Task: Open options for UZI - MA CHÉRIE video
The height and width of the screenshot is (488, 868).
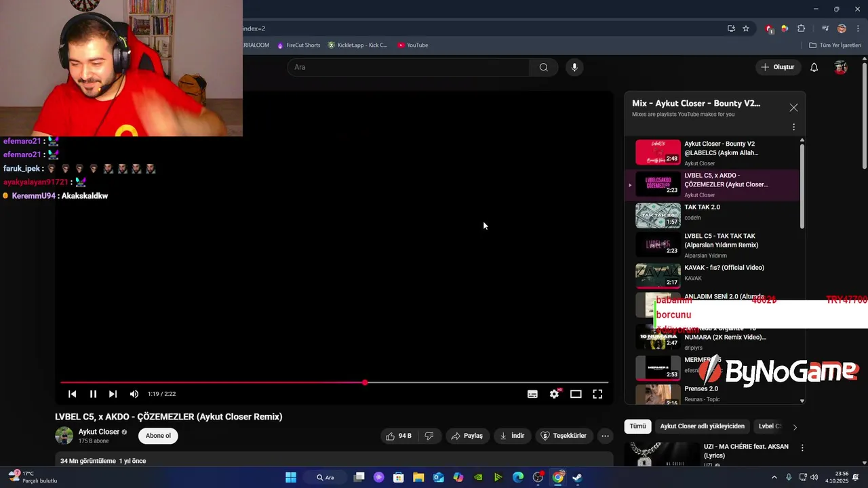Action: 802,448
